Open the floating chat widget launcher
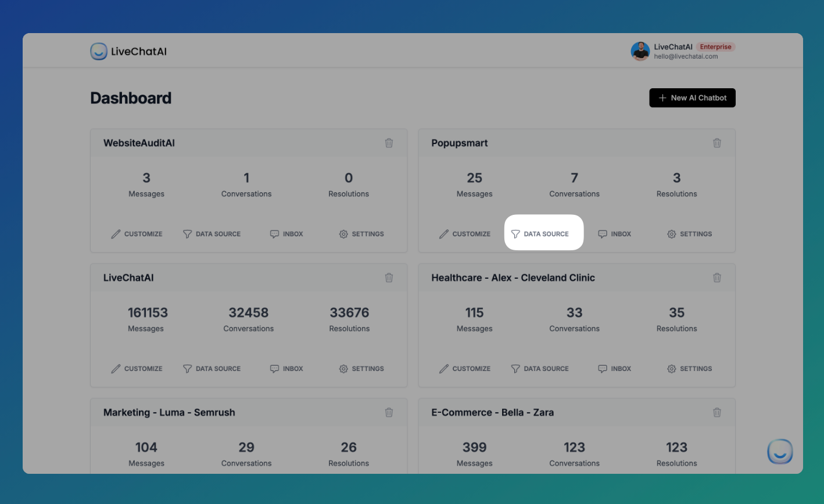824x504 pixels. (x=780, y=452)
